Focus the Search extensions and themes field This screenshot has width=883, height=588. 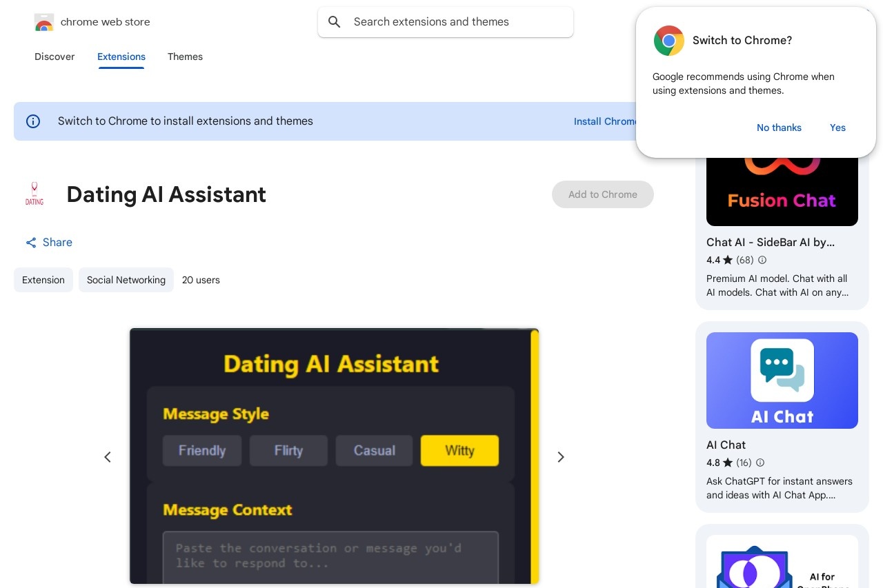click(x=446, y=22)
